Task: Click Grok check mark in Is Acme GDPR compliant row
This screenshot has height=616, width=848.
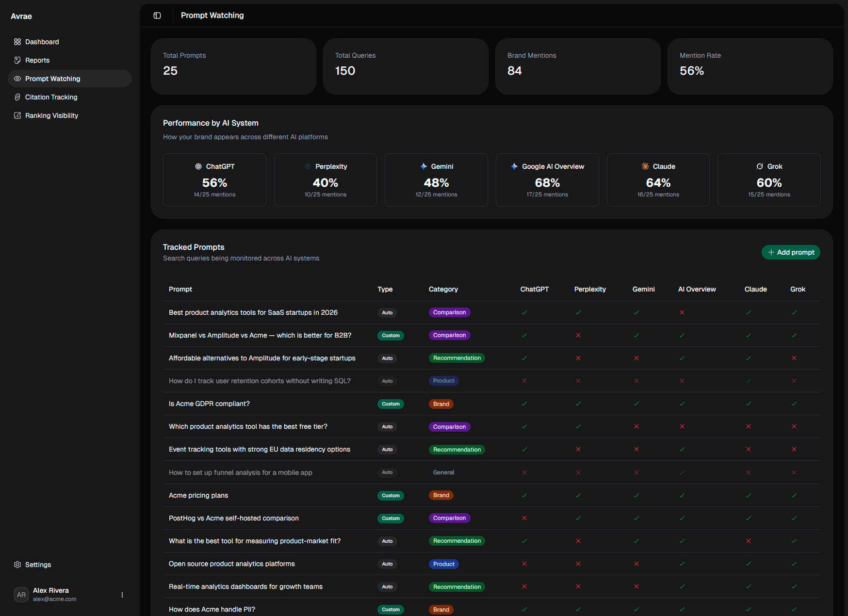Action: coord(794,404)
